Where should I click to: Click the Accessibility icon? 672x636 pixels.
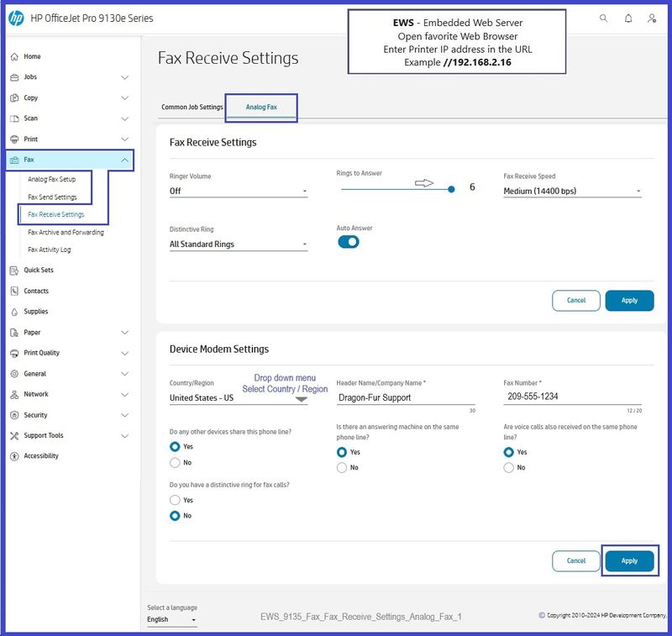(x=14, y=456)
